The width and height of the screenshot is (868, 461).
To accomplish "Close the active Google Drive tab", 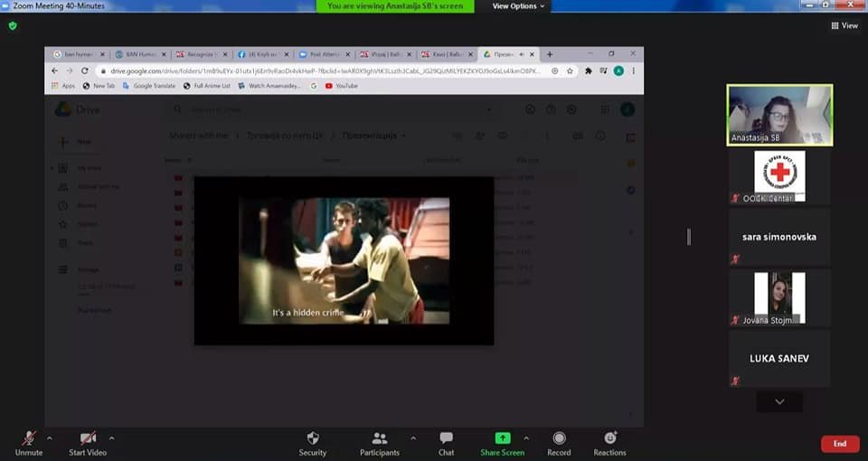I will coord(532,54).
